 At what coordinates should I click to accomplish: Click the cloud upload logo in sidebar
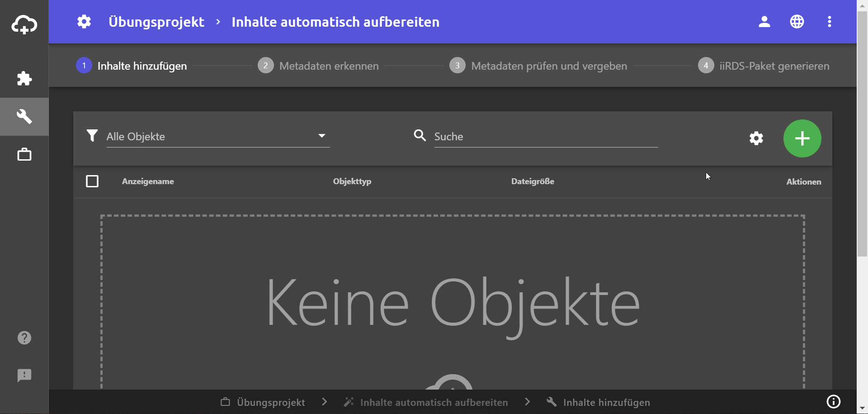[24, 24]
